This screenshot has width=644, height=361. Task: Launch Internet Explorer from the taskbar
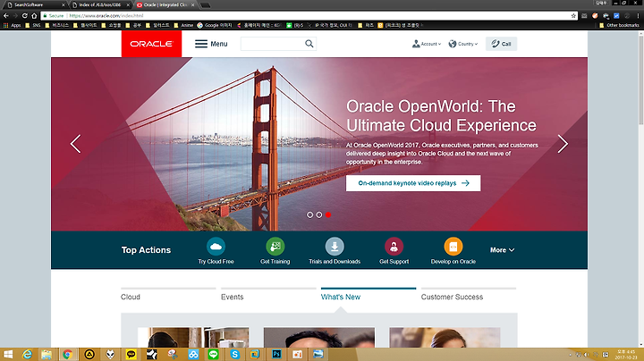pyautogui.click(x=27, y=354)
